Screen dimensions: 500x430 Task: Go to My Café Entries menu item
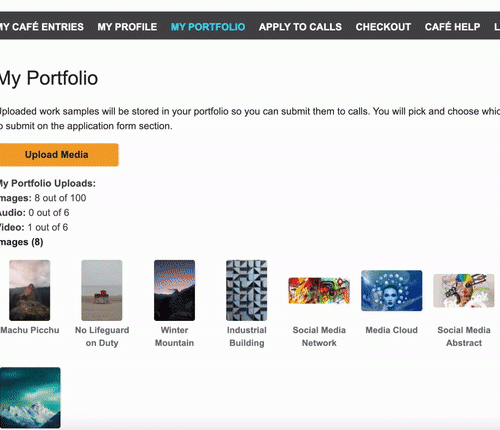[x=42, y=27]
